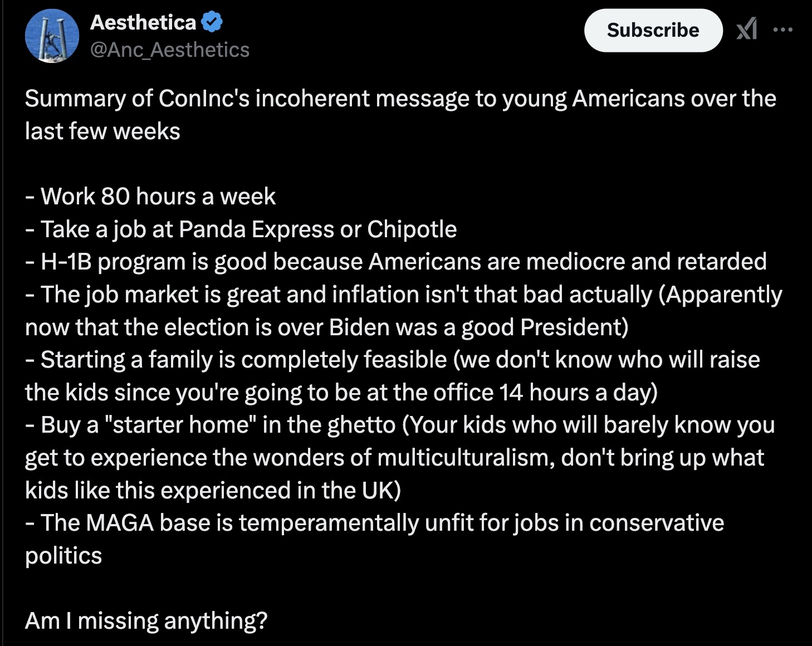Viewport: 812px width, 646px height.
Task: Click the Subscribe button
Action: coord(653,30)
